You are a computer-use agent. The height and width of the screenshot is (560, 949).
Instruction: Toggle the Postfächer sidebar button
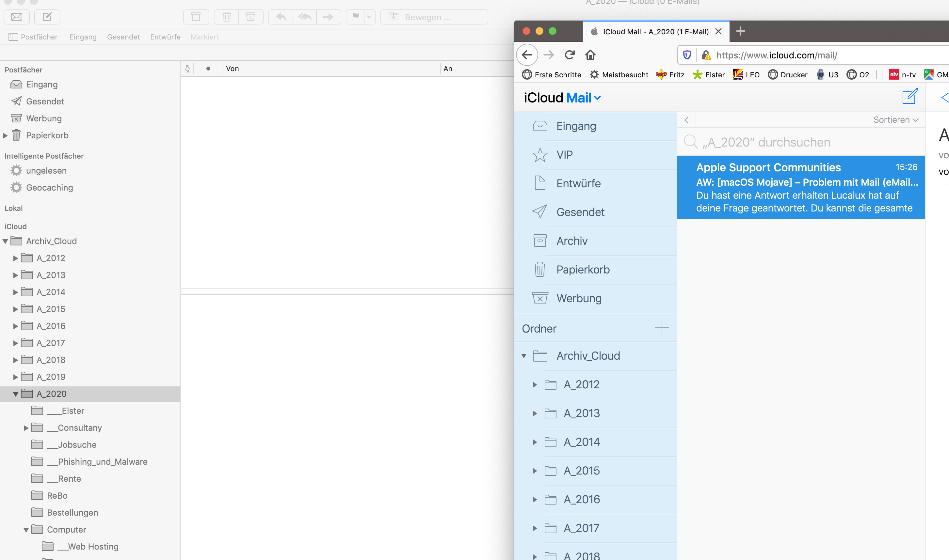[33, 37]
